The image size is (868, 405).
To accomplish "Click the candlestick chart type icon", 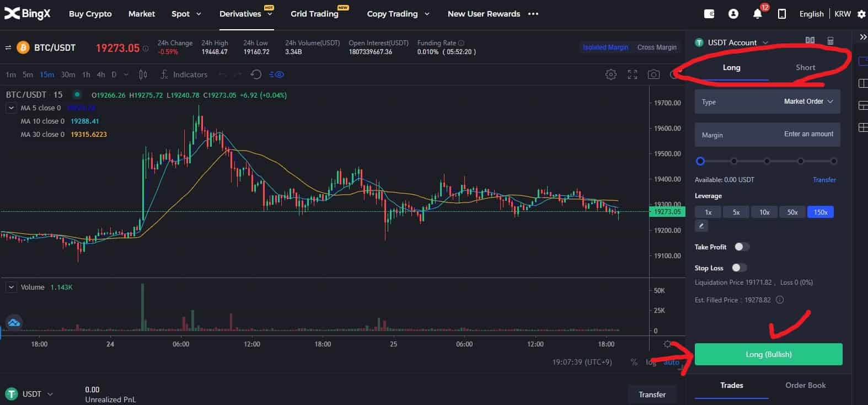I will [x=143, y=74].
